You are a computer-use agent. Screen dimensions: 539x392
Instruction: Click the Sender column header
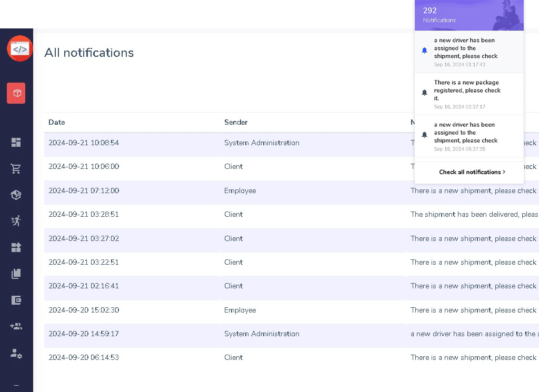[x=236, y=122]
